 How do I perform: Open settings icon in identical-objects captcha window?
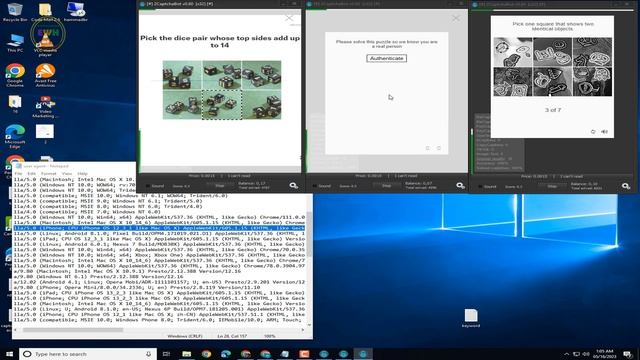(626, 186)
